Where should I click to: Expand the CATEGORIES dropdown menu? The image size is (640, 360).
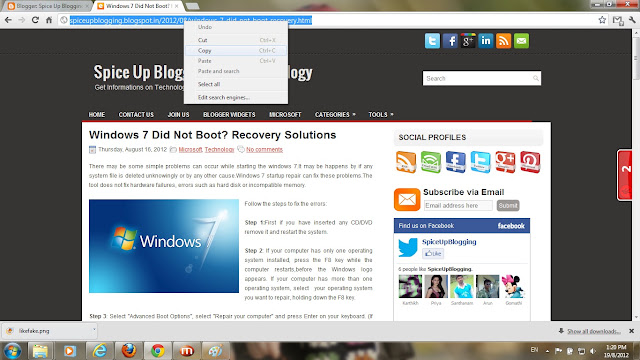tap(335, 115)
